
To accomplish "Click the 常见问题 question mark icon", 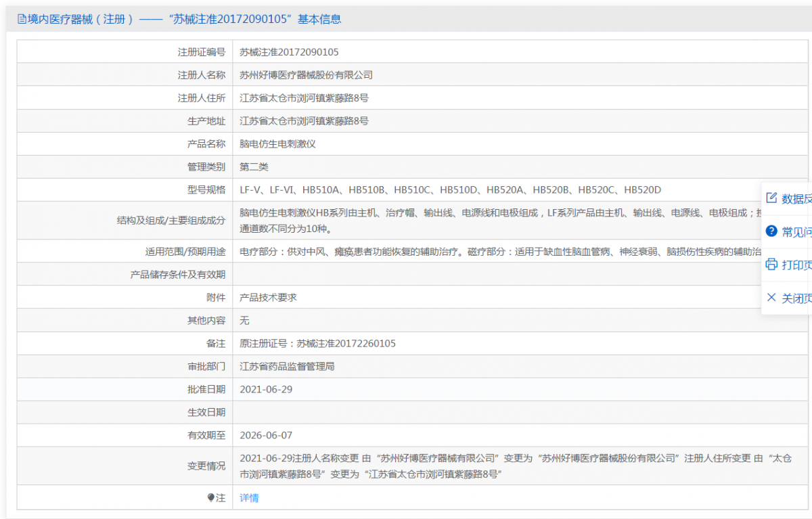I will click(771, 231).
